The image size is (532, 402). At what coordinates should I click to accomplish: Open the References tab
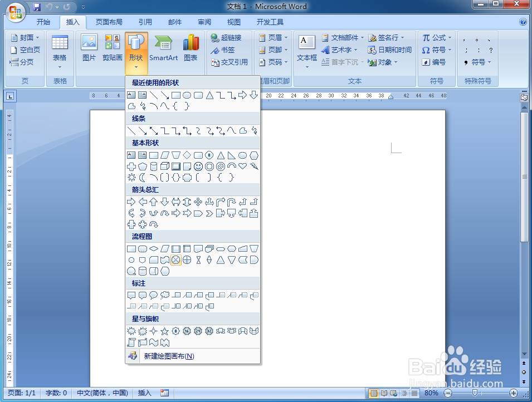(145, 22)
